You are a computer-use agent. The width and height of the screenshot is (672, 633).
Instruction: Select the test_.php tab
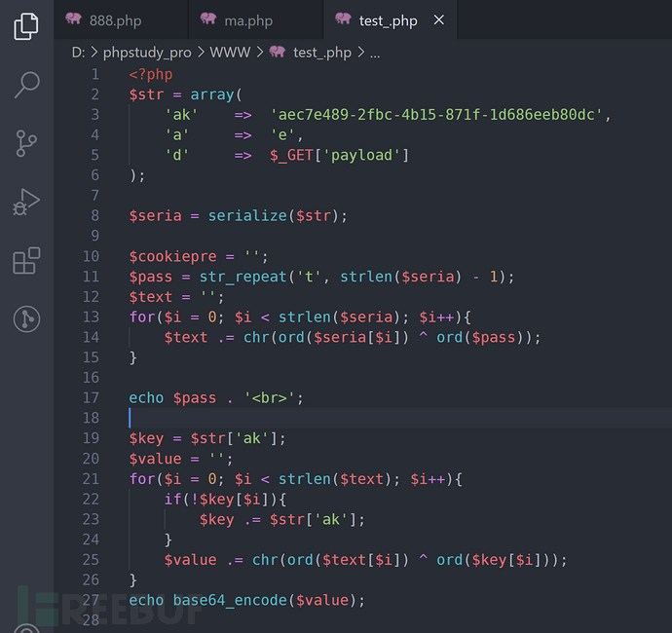388,20
